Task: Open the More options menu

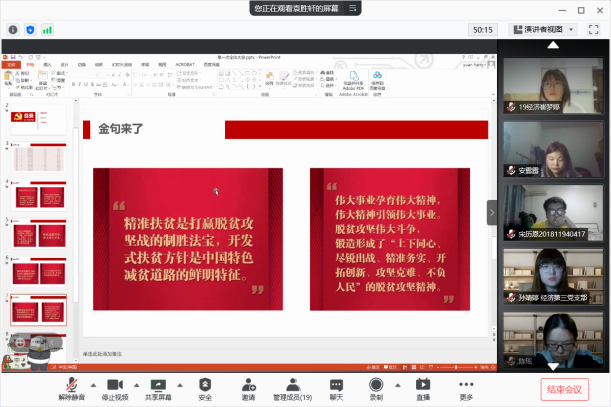Action: pos(466,388)
